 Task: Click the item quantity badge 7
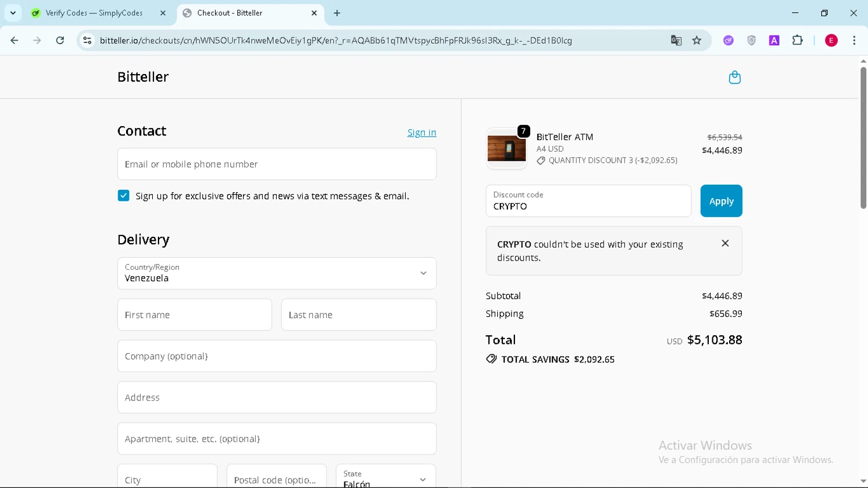pyautogui.click(x=523, y=131)
